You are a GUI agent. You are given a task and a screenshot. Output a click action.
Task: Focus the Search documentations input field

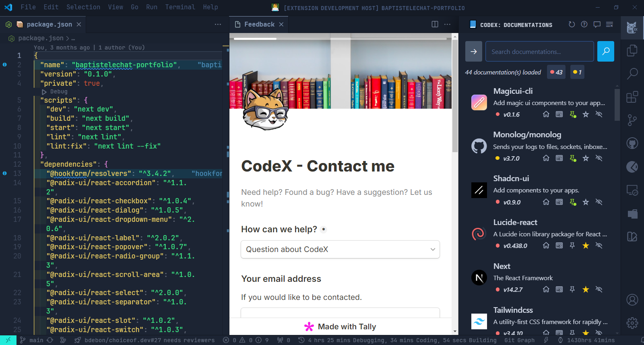tap(539, 51)
